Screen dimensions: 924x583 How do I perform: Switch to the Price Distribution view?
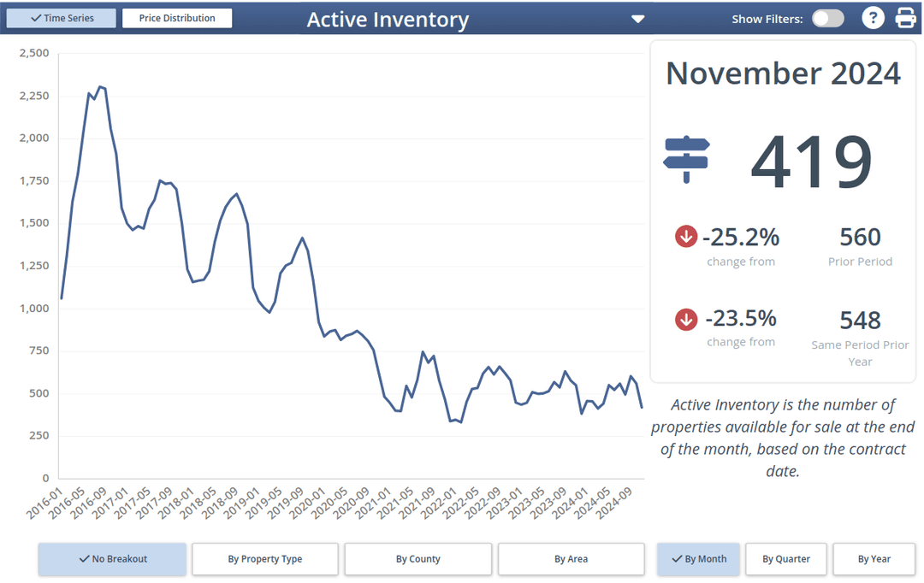pyautogui.click(x=177, y=18)
